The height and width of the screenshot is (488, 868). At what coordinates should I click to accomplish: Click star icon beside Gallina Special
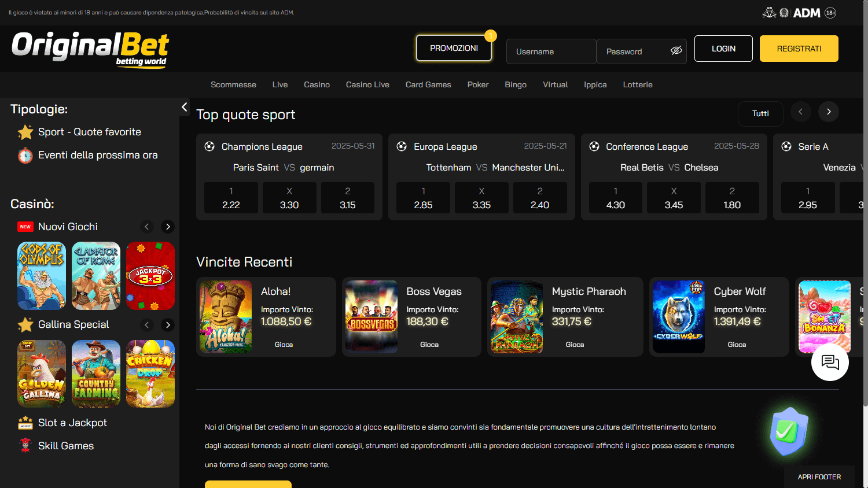pyautogui.click(x=25, y=325)
